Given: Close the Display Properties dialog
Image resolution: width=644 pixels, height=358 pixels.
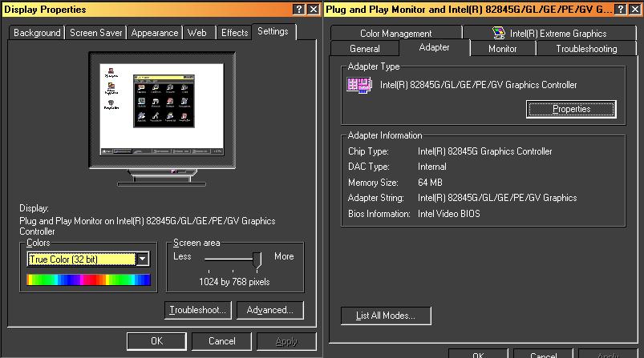Looking at the screenshot, I should coord(314,9).
